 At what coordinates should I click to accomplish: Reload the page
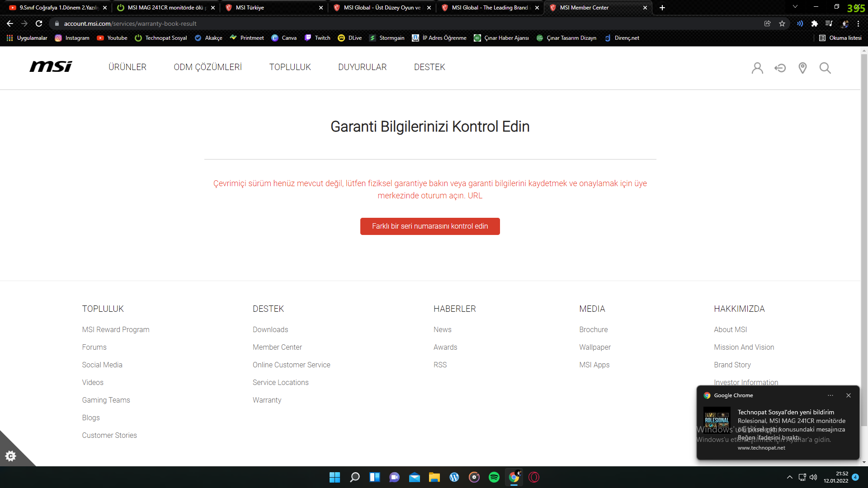point(39,23)
